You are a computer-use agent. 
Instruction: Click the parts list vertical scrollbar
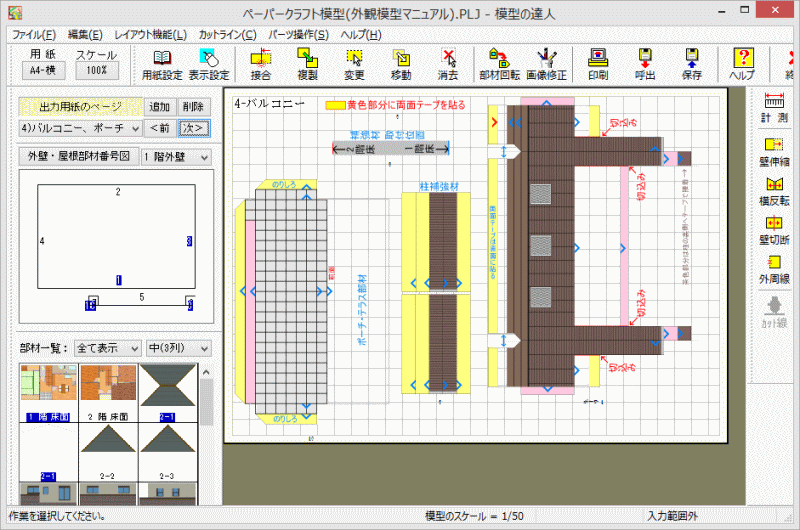206,430
